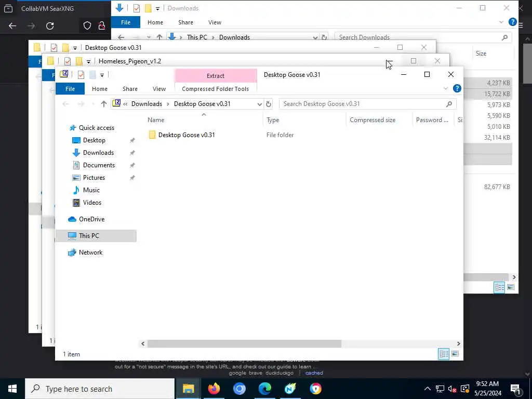Switch to Details view in front window
The image size is (532, 399).
pyautogui.click(x=444, y=354)
